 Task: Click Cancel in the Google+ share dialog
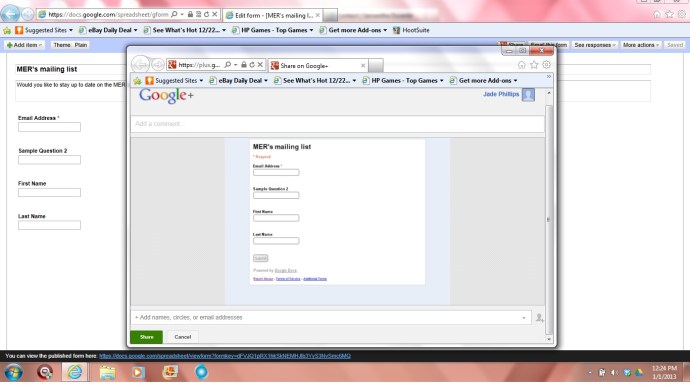183,337
